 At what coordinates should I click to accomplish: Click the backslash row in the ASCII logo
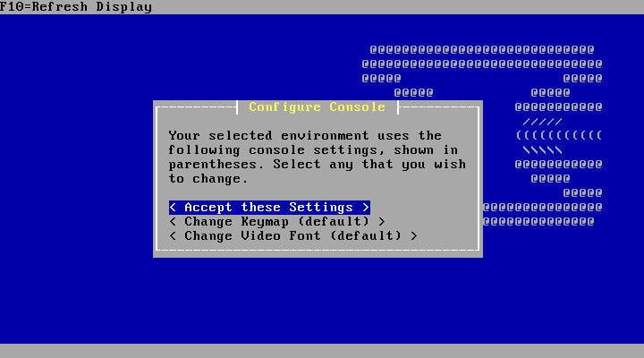[x=542, y=150]
